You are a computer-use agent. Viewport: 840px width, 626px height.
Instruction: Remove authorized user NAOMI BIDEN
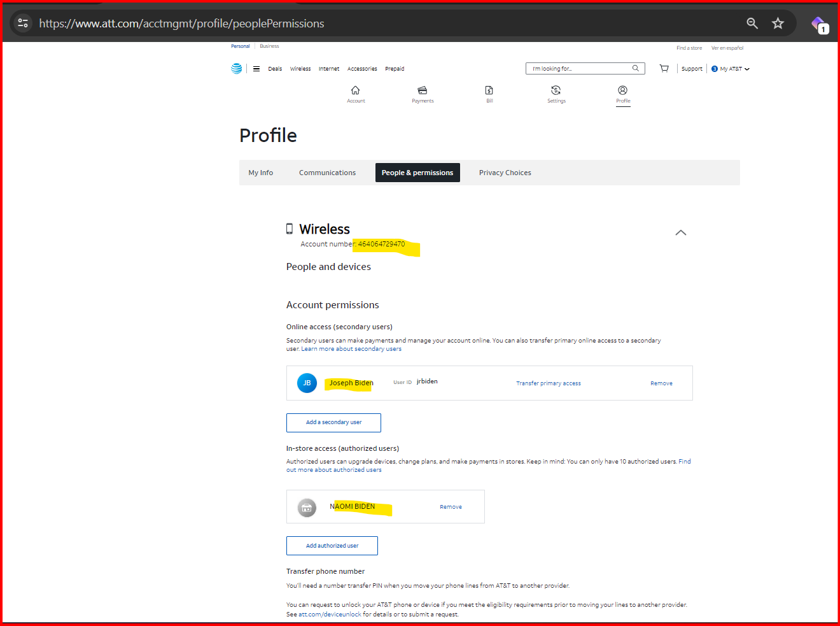(451, 507)
